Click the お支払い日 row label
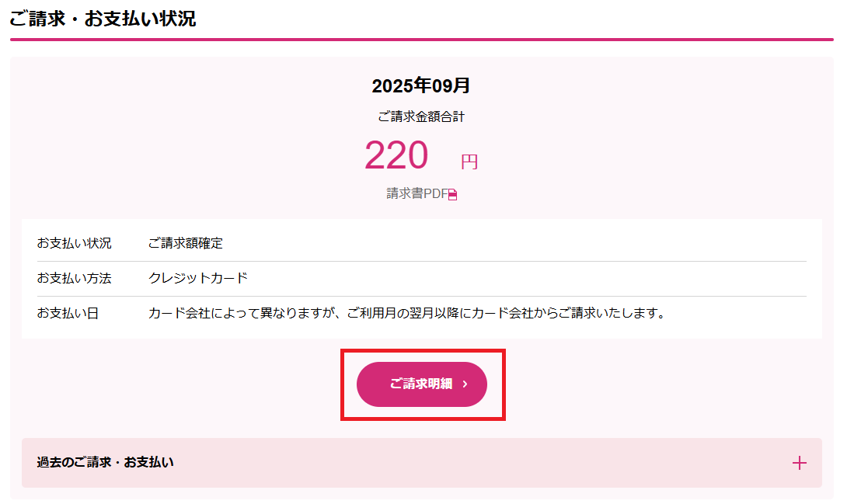The image size is (847, 504). (x=68, y=314)
